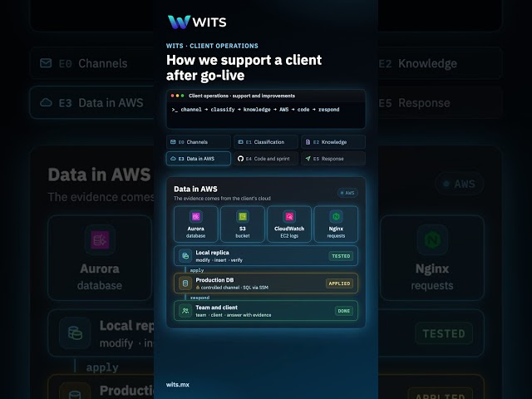The height and width of the screenshot is (399, 532).
Task: Click the large E0 Channels tab in blurred background
Action: (x=91, y=63)
